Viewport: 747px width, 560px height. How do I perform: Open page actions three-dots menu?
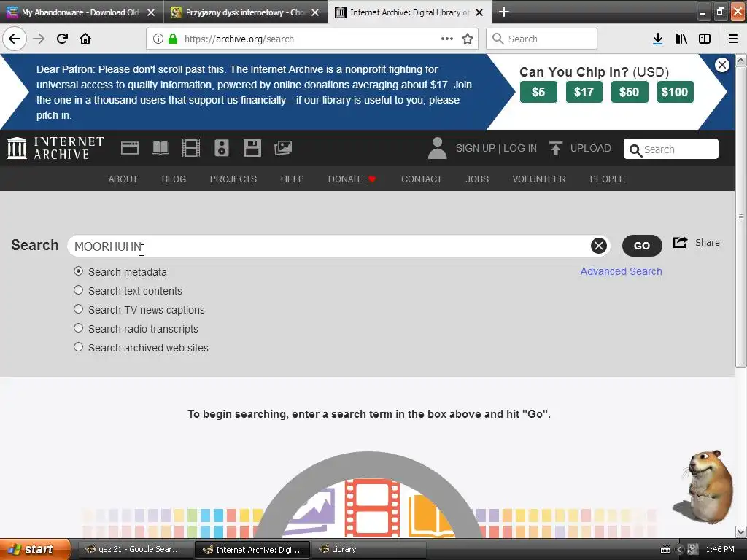447,39
